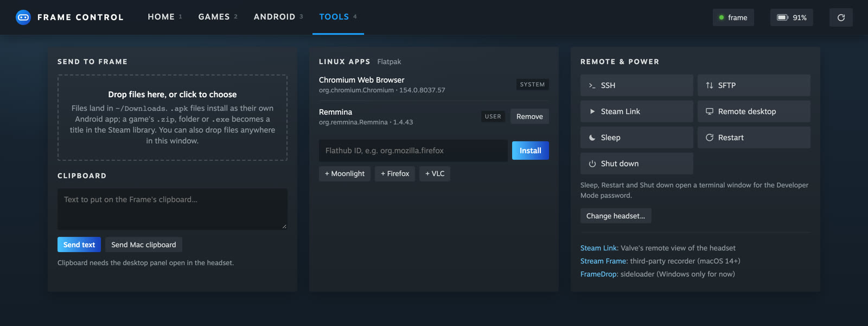This screenshot has width=868, height=326.
Task: Click the SSH terminal prompt icon
Action: pos(592,86)
